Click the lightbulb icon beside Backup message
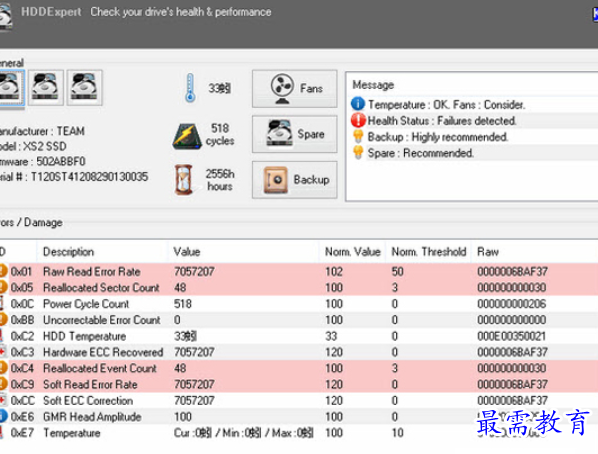 (x=358, y=136)
